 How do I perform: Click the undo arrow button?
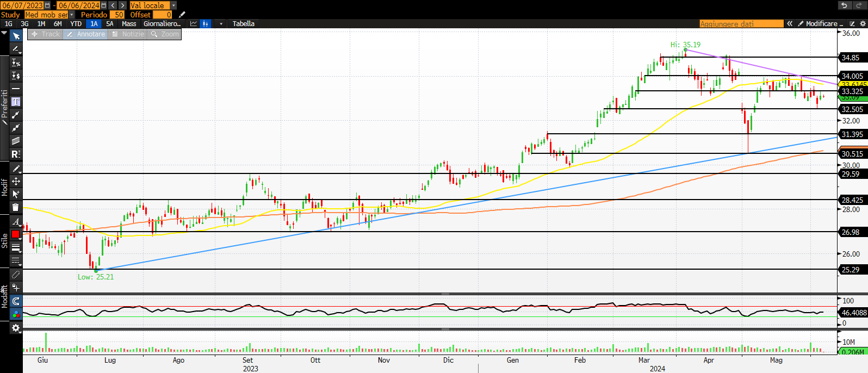pos(844,5)
